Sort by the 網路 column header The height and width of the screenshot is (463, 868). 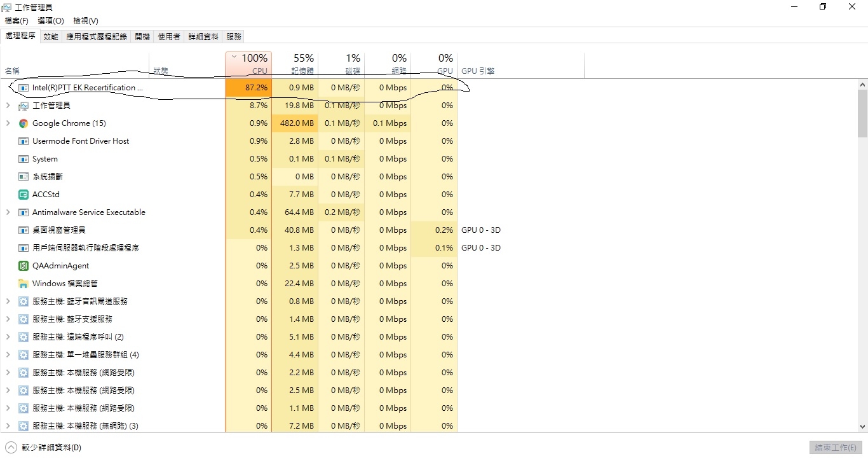pos(388,64)
